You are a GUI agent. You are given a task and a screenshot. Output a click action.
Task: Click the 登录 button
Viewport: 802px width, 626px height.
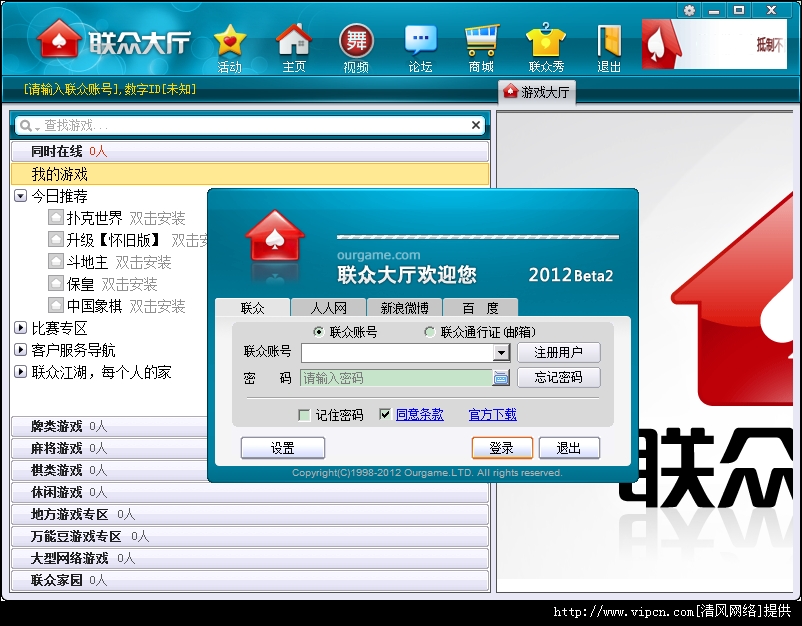(502, 448)
